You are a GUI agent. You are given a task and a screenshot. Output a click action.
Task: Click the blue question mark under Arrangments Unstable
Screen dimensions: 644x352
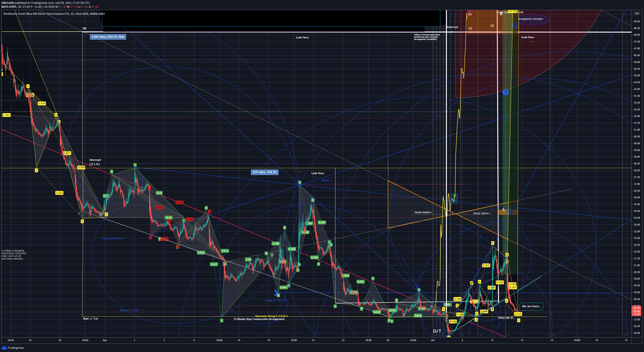tap(514, 25)
